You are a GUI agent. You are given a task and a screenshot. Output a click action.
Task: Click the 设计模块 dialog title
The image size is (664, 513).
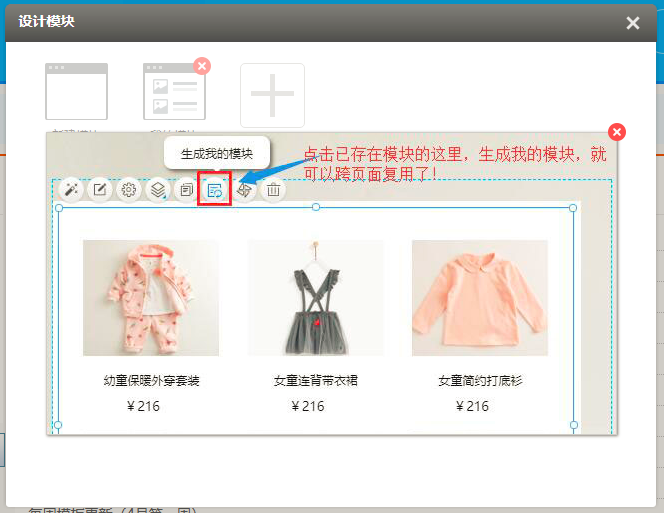click(x=47, y=21)
